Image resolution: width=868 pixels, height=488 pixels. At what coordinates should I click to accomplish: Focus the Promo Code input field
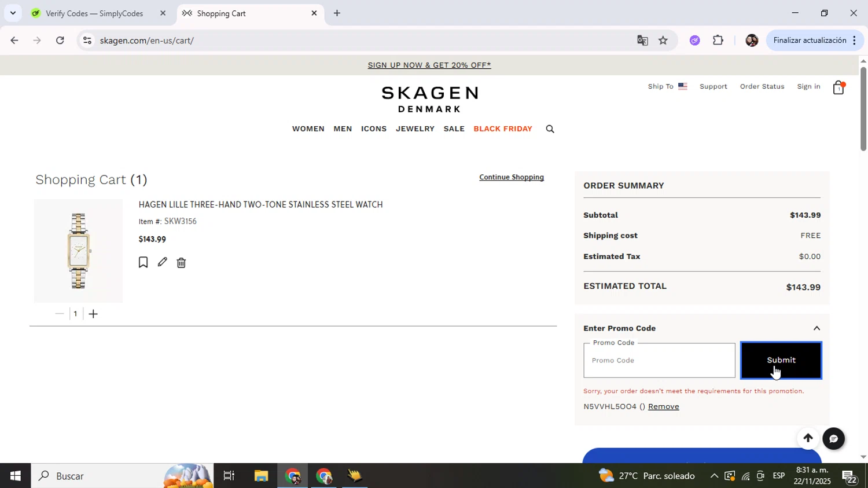tap(659, 360)
